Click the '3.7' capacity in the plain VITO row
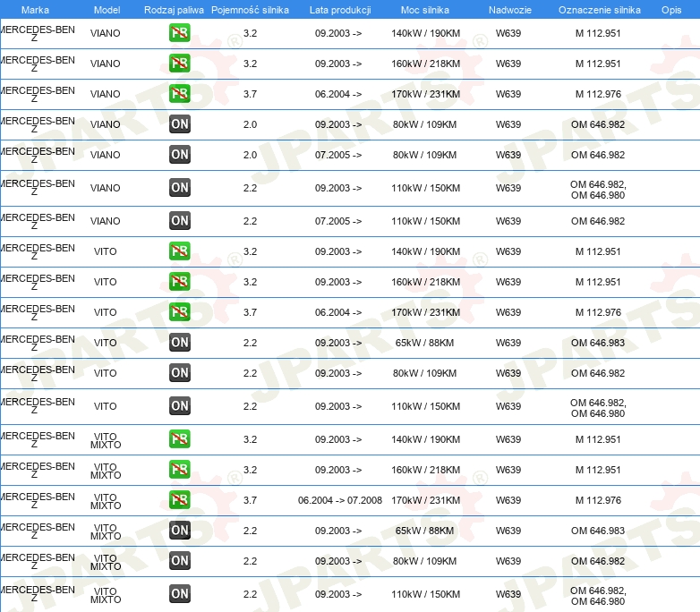The width and height of the screenshot is (700, 612). click(x=250, y=312)
